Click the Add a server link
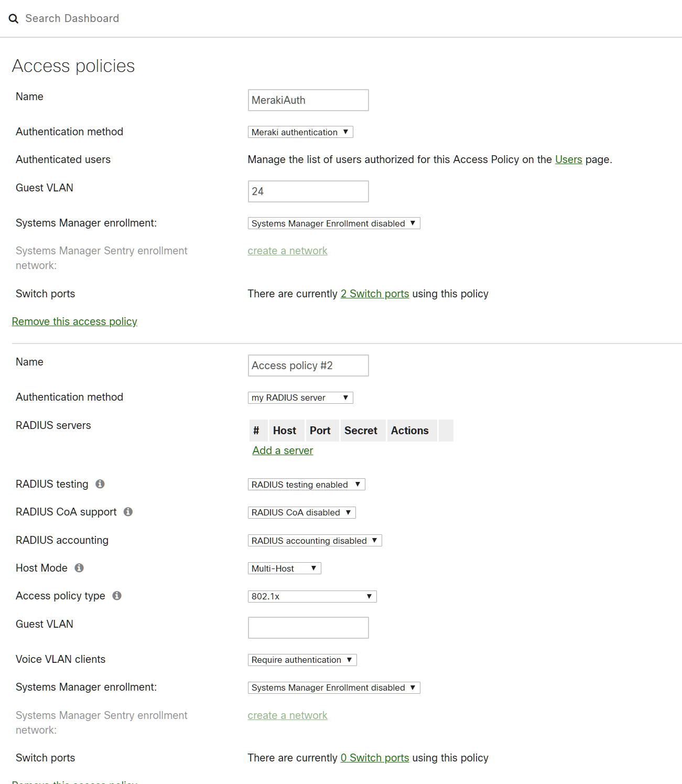The width and height of the screenshot is (682, 784). (283, 450)
